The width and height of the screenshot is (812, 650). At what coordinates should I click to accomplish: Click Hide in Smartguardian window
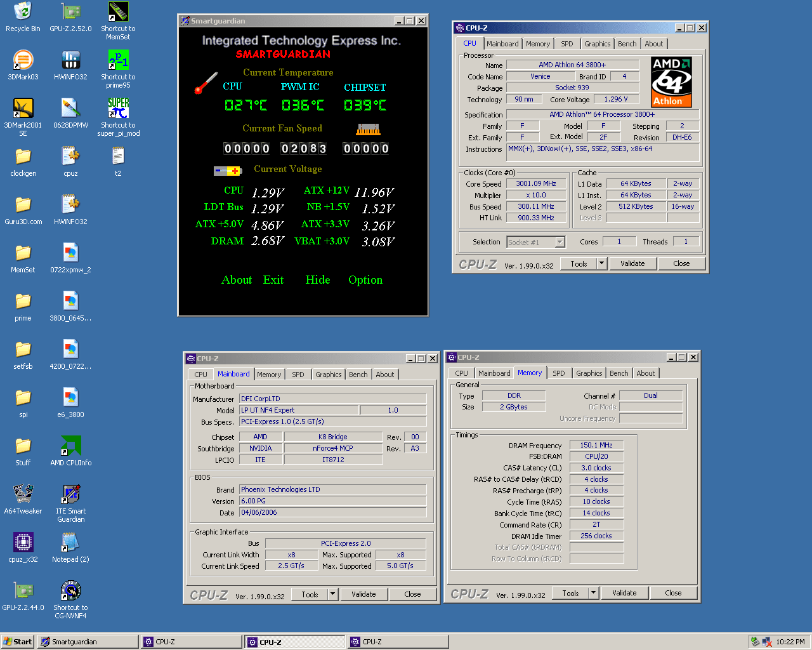pyautogui.click(x=318, y=280)
